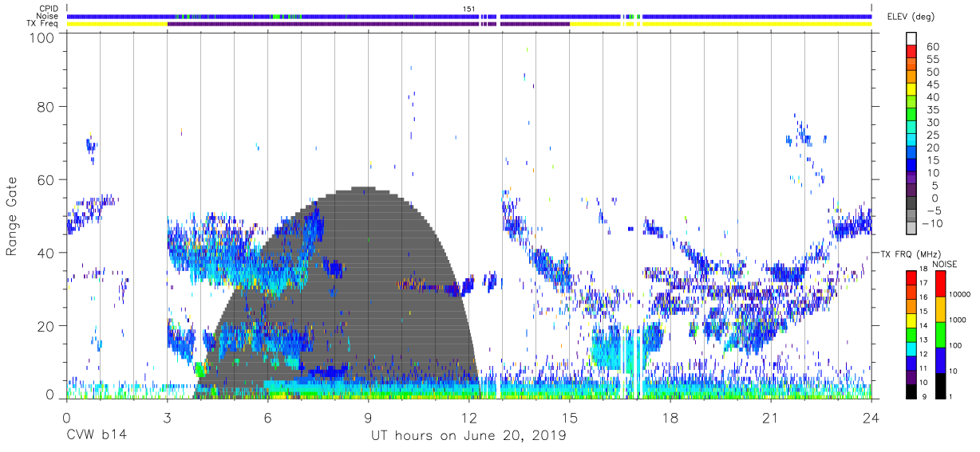The height and width of the screenshot is (452, 980).
Task: Click the Range Gate axis tick '40'
Action: click(x=46, y=253)
